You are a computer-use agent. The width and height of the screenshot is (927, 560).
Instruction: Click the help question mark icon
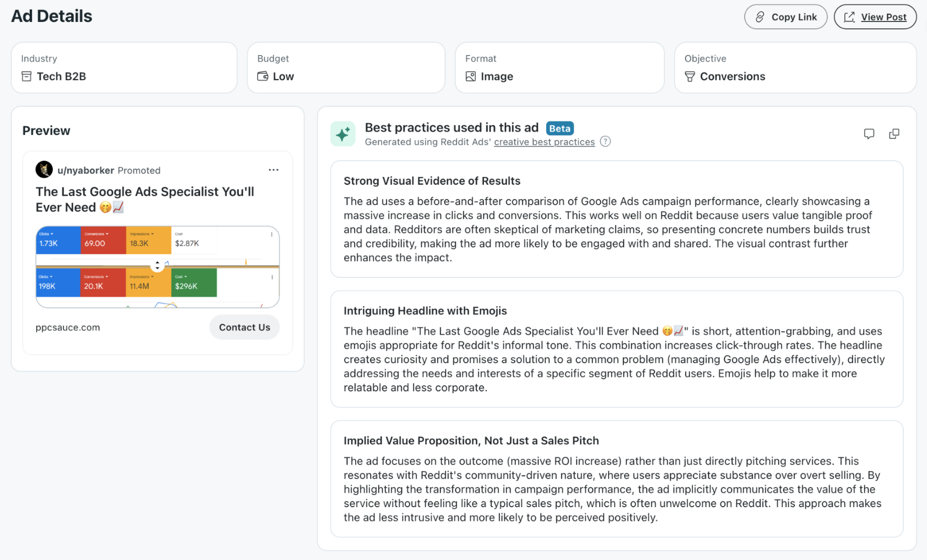point(605,142)
